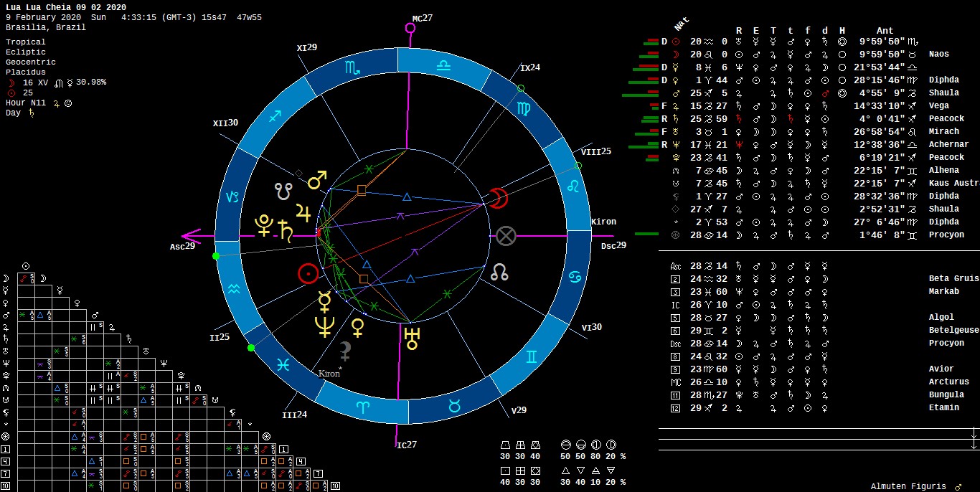Image resolution: width=980 pixels, height=492 pixels.
Task: Click the III24 house cusp label
Action: point(295,415)
